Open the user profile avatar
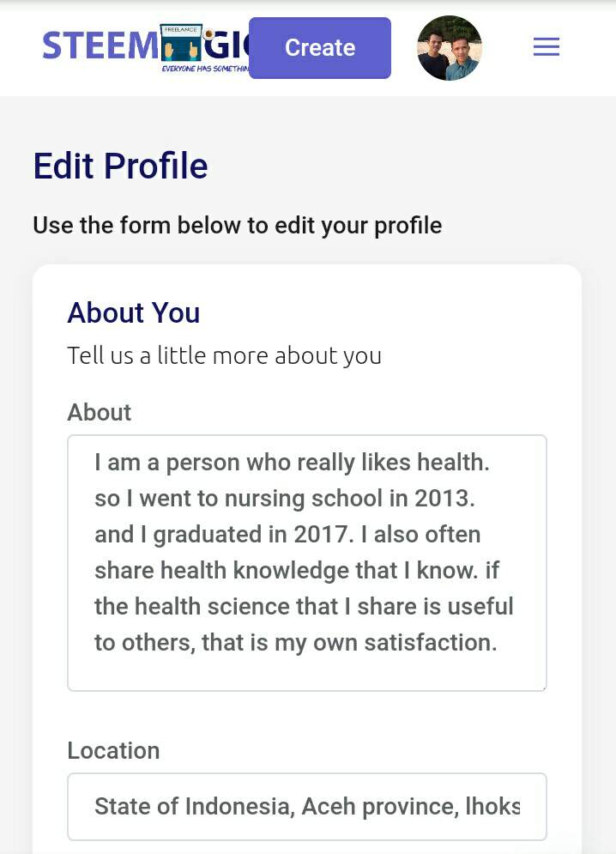 (450, 48)
